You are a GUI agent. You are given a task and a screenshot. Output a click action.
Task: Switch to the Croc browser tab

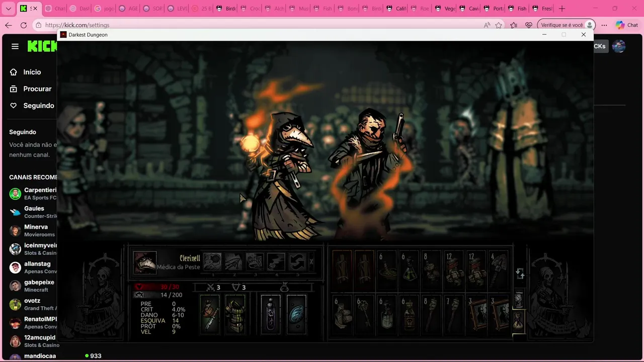pos(250,9)
